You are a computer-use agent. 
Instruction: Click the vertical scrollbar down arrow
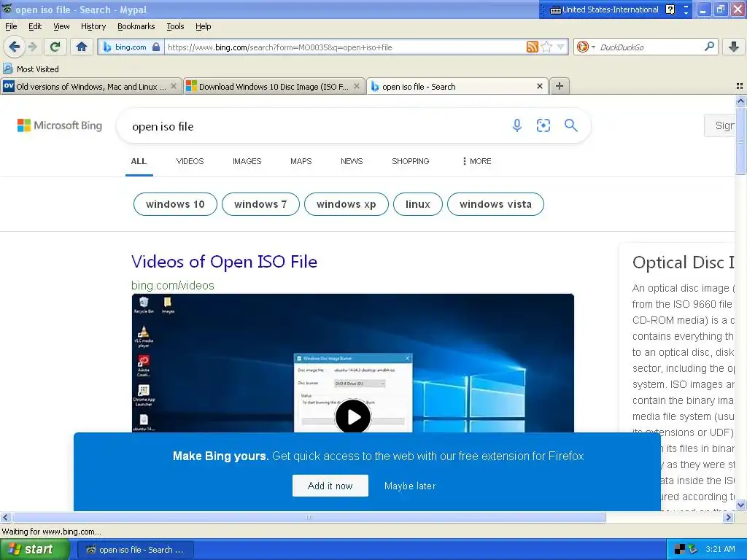tap(741, 505)
